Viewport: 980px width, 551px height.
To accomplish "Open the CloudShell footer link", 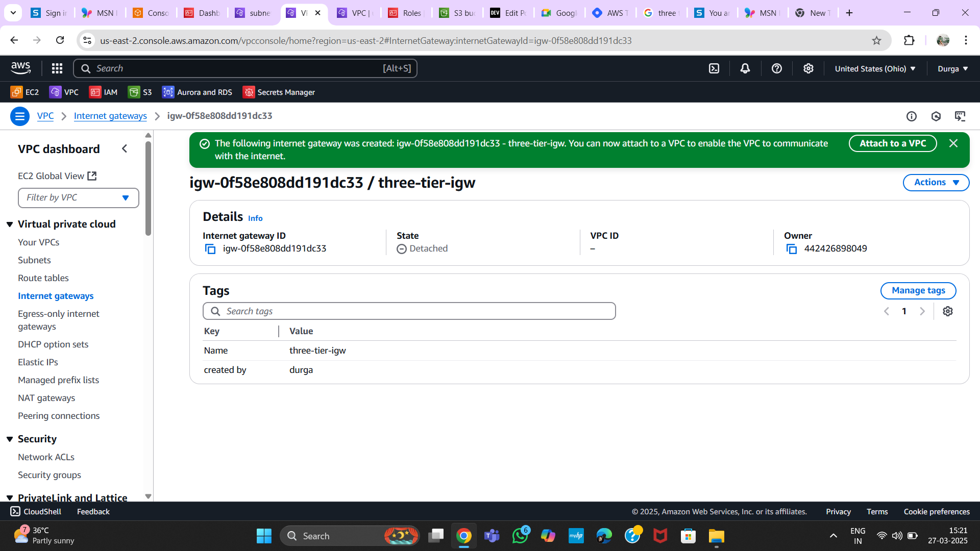I will [36, 512].
